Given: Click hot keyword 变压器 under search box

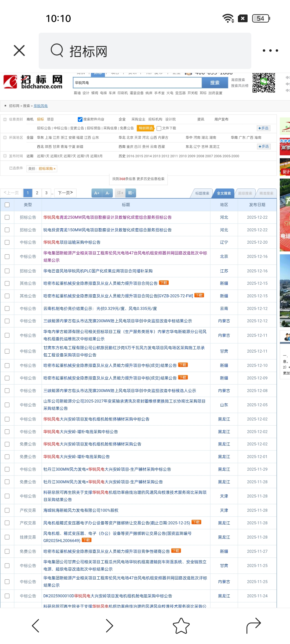Looking at the screenshot, I should pos(180,93).
